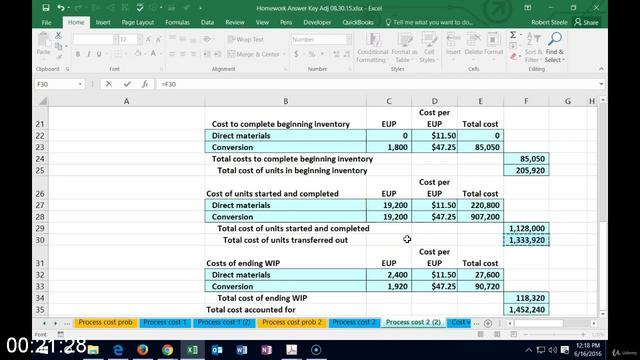Toggle Underline formatting

pyautogui.click(x=99, y=54)
